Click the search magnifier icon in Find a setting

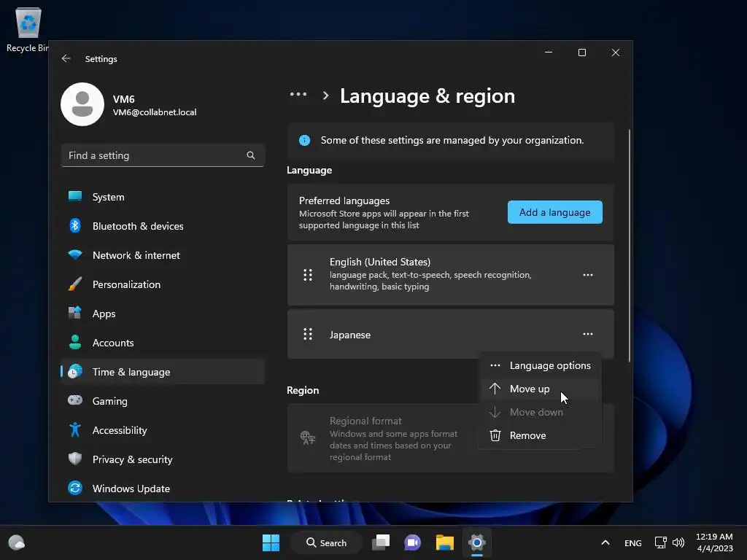click(x=251, y=155)
